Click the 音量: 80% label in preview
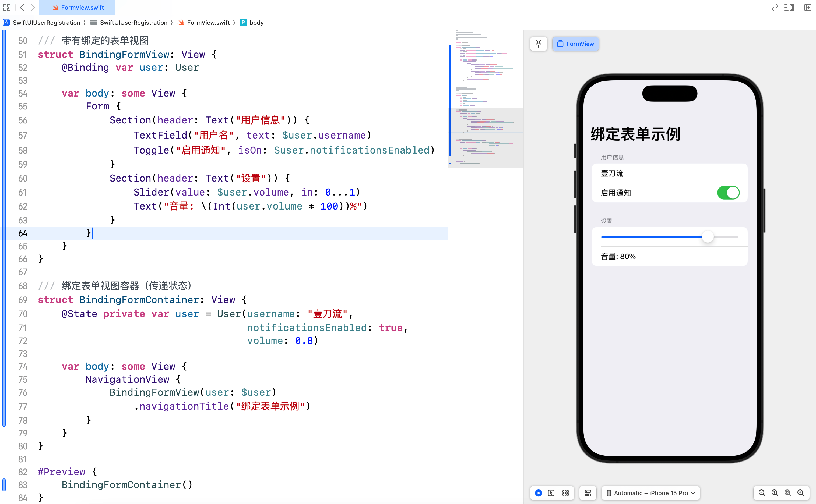 click(618, 256)
